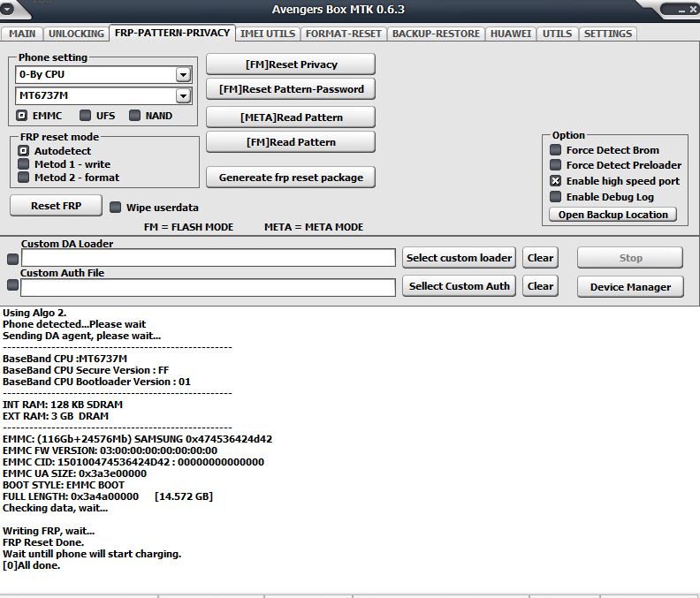Expand the 0-By CPU dropdown
700x598 pixels.
pyautogui.click(x=183, y=74)
